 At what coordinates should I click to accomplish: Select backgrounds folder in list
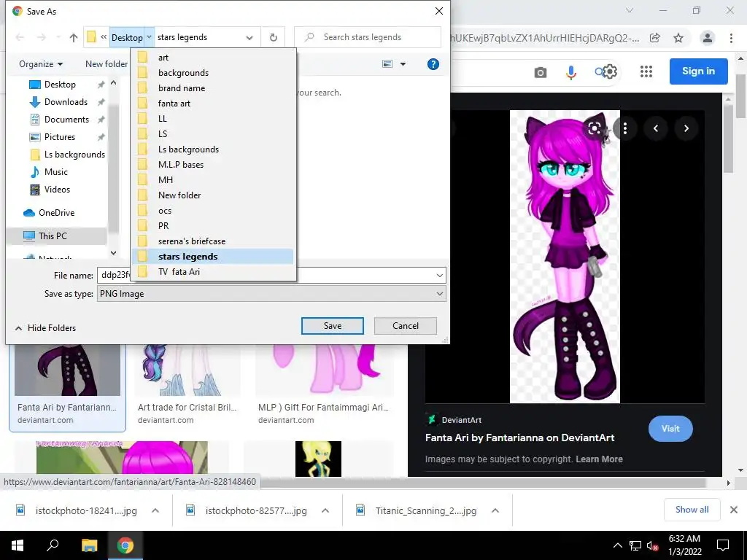(213, 73)
